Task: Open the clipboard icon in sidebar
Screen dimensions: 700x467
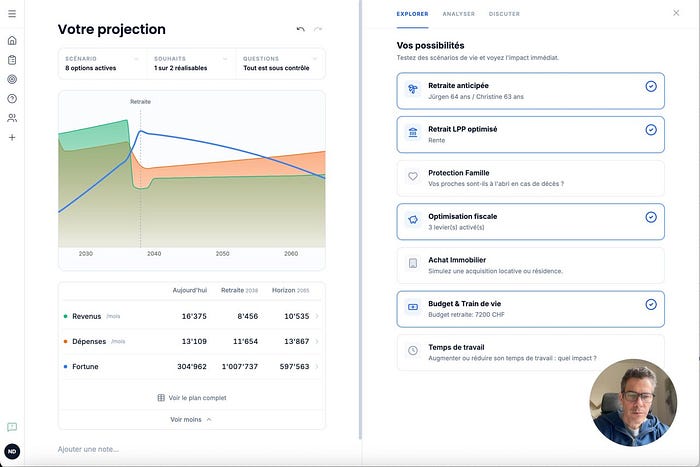Action: (12, 60)
